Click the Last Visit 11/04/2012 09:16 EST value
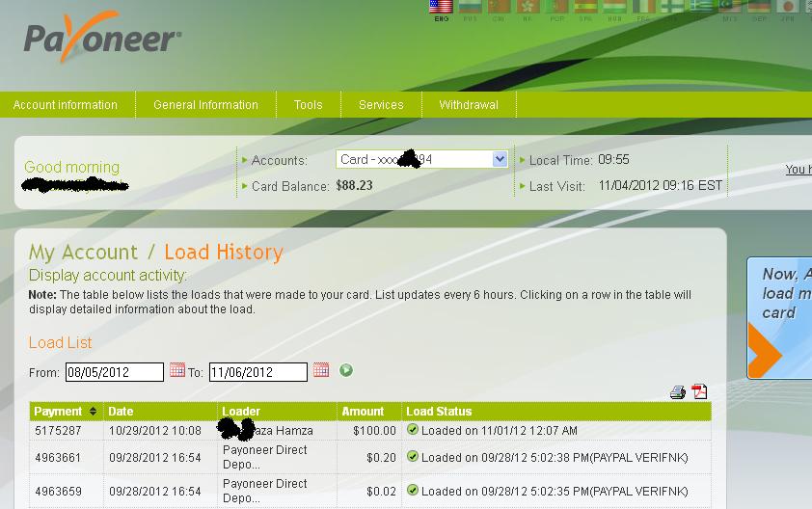Screen dimensions: 812x509 (661, 185)
